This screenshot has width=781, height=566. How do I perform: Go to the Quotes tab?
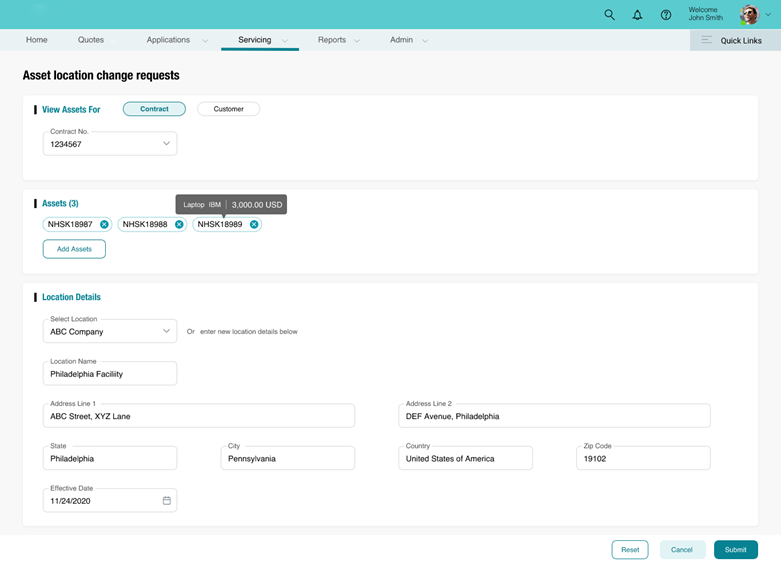pos(91,40)
